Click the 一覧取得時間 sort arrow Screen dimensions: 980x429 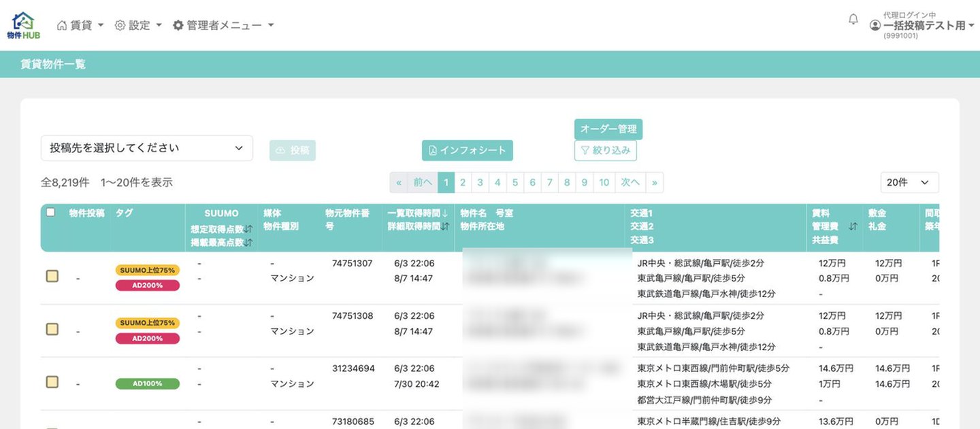tap(444, 213)
